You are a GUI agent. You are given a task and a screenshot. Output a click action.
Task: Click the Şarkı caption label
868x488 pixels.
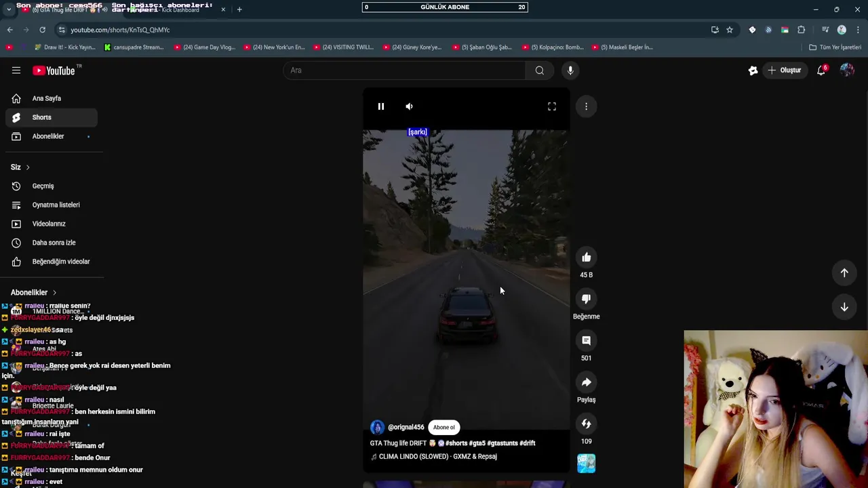(418, 132)
